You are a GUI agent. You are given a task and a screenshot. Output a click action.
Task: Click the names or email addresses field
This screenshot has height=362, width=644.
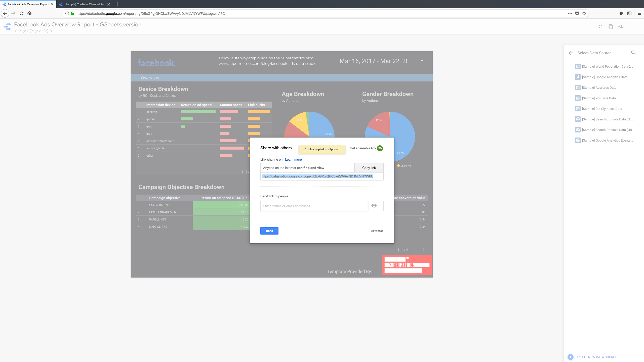(x=313, y=206)
